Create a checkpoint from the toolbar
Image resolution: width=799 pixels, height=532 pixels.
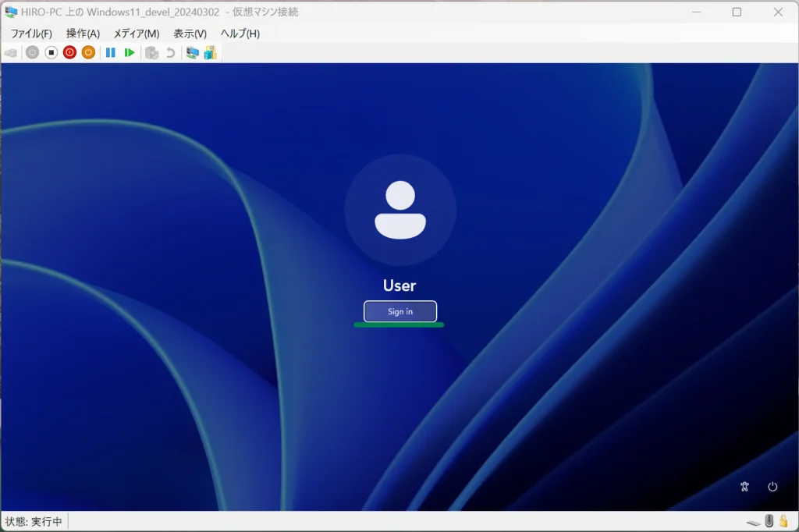151,52
